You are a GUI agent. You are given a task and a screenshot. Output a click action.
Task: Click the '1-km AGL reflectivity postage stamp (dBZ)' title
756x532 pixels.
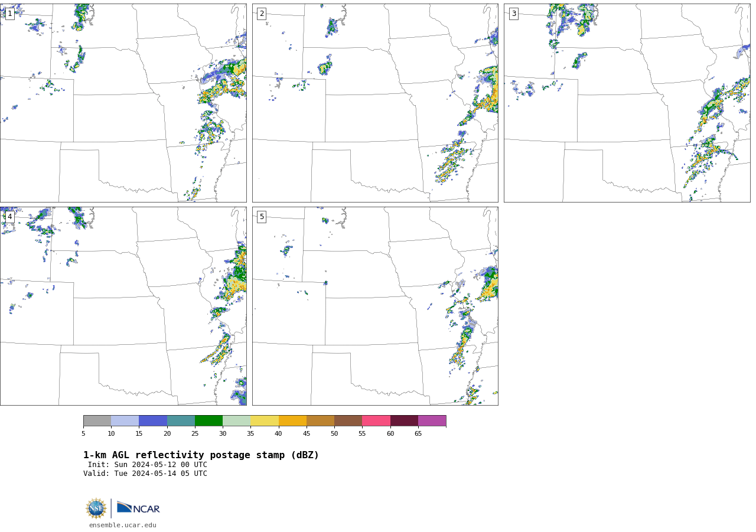(201, 455)
